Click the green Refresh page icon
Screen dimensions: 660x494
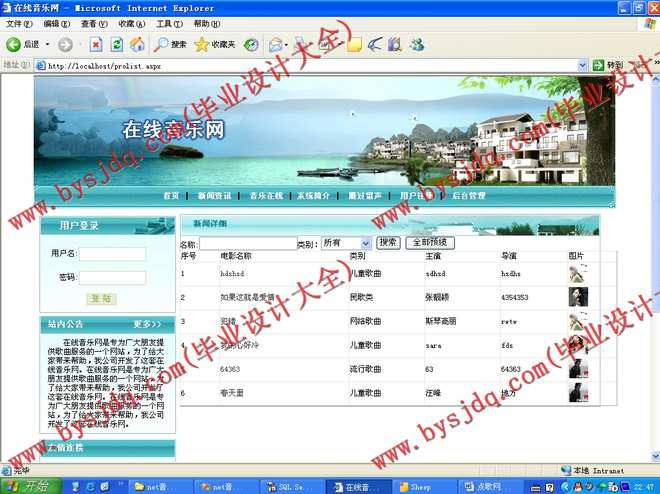(x=117, y=44)
